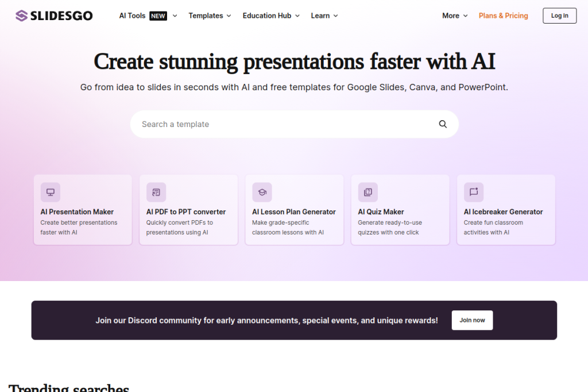
Task: Click "Generate ready-to-use quizzes" description
Action: click(390, 228)
